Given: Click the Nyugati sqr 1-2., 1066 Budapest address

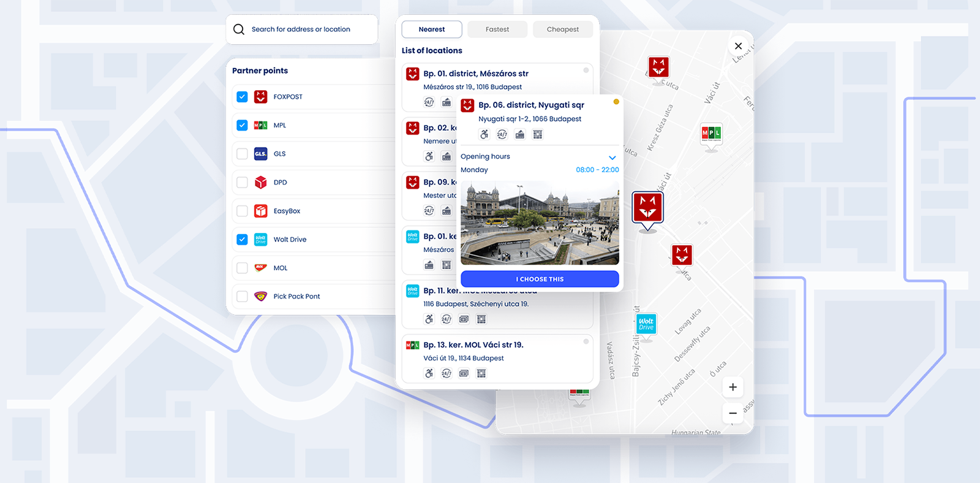Looking at the screenshot, I should tap(530, 119).
